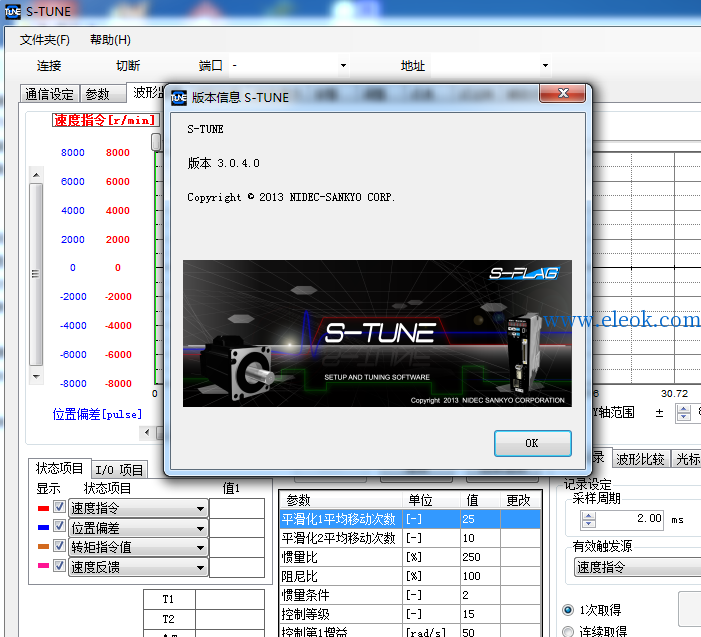Open the 帮助(H) menu
Viewport: 701px width, 637px height.
(x=110, y=40)
